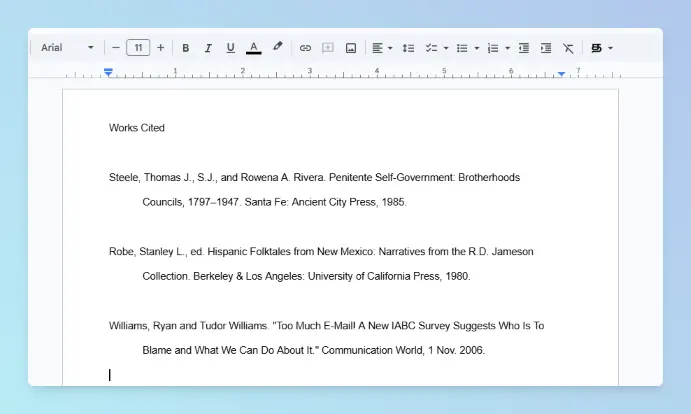Apply a numbered list
The image size is (691, 414).
click(x=493, y=48)
